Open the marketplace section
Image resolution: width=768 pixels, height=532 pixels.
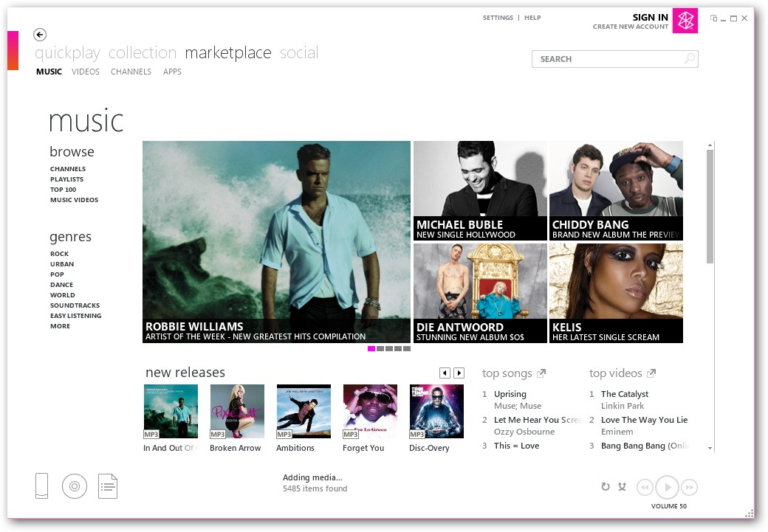tap(228, 53)
